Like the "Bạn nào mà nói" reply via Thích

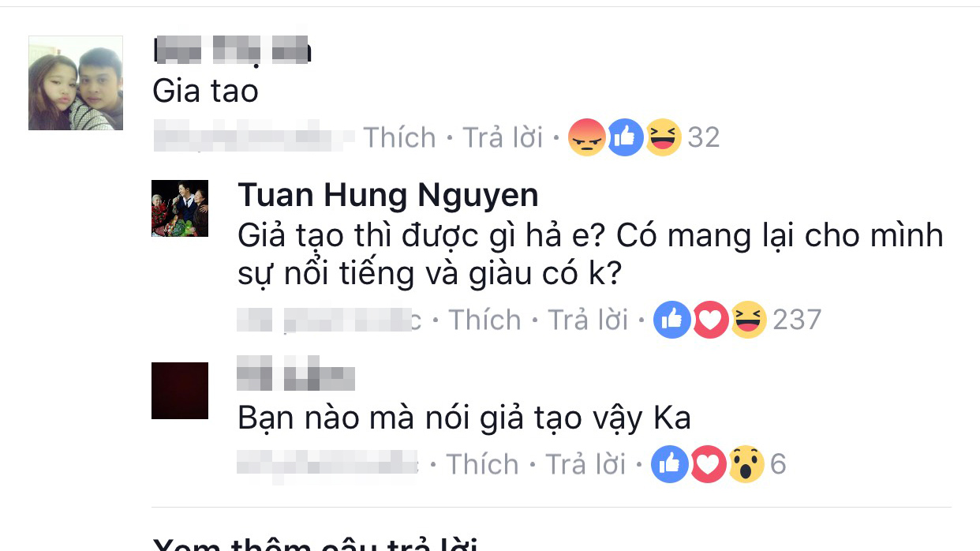click(482, 464)
